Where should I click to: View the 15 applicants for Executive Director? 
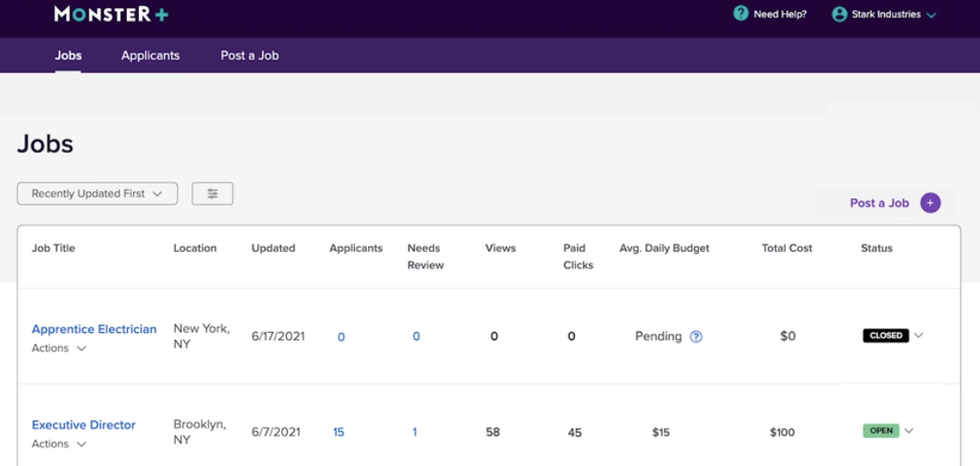[x=339, y=433]
